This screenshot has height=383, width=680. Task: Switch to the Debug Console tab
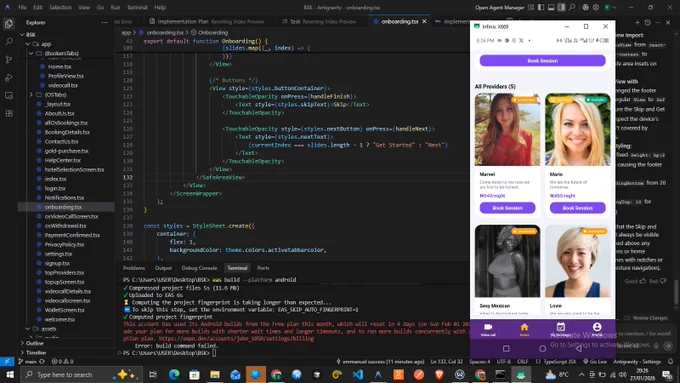point(199,268)
